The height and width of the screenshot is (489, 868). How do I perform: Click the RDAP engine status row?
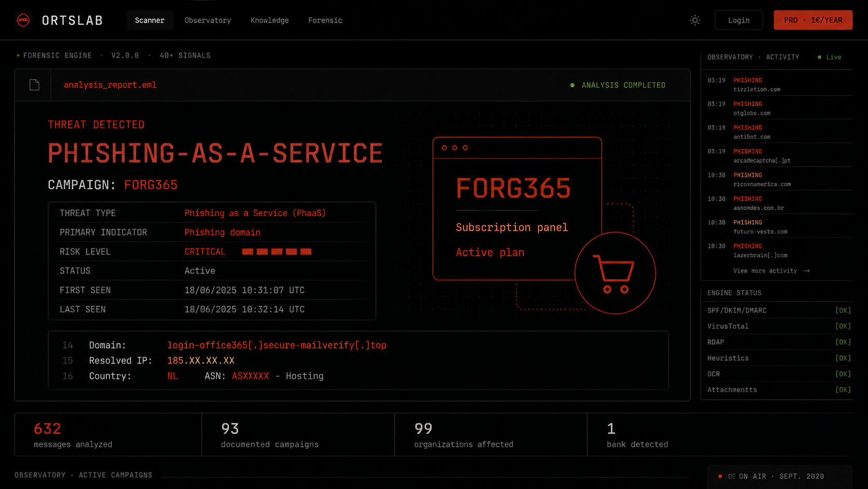tap(779, 342)
